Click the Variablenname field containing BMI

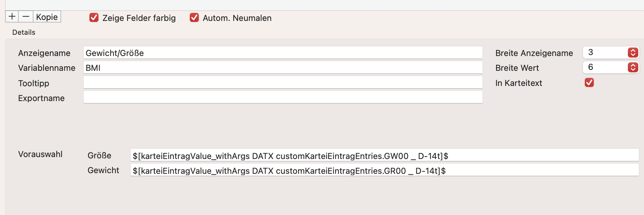(283, 67)
